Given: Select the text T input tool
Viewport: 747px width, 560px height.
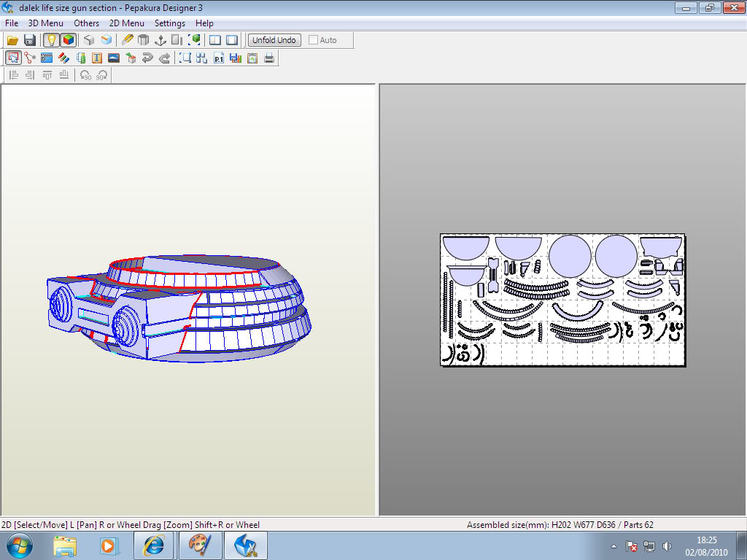Looking at the screenshot, I should (97, 58).
